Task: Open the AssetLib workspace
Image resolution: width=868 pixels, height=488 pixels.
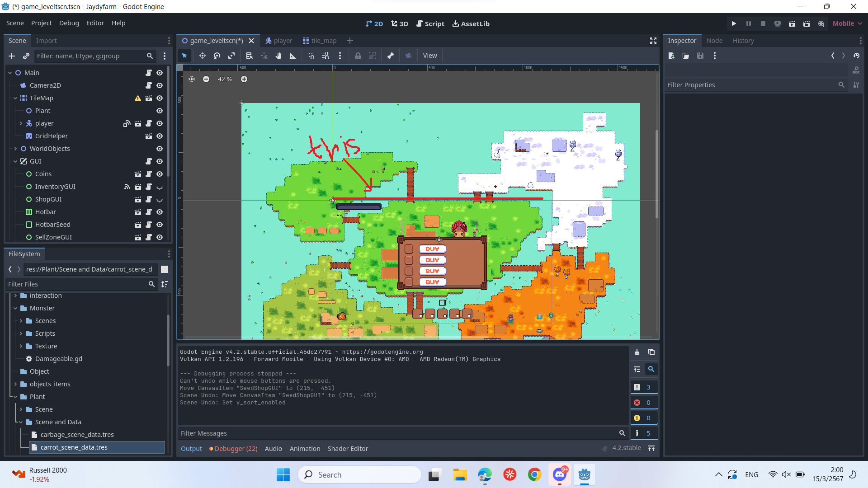Action: [471, 23]
